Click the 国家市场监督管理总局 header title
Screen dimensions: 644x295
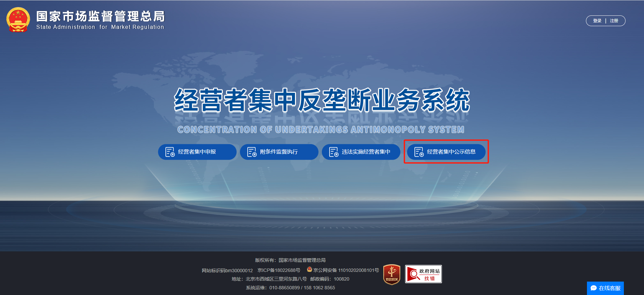pyautogui.click(x=100, y=16)
